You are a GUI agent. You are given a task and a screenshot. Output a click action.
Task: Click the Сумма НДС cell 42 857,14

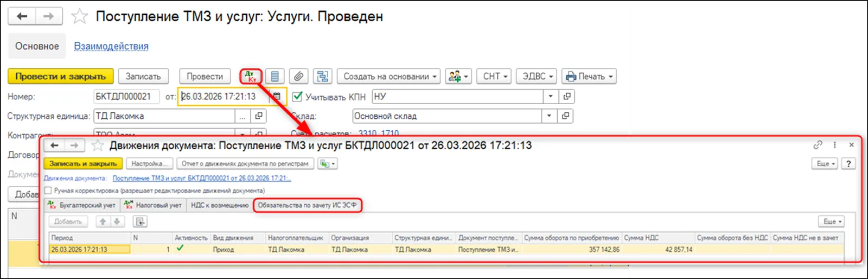click(658, 250)
